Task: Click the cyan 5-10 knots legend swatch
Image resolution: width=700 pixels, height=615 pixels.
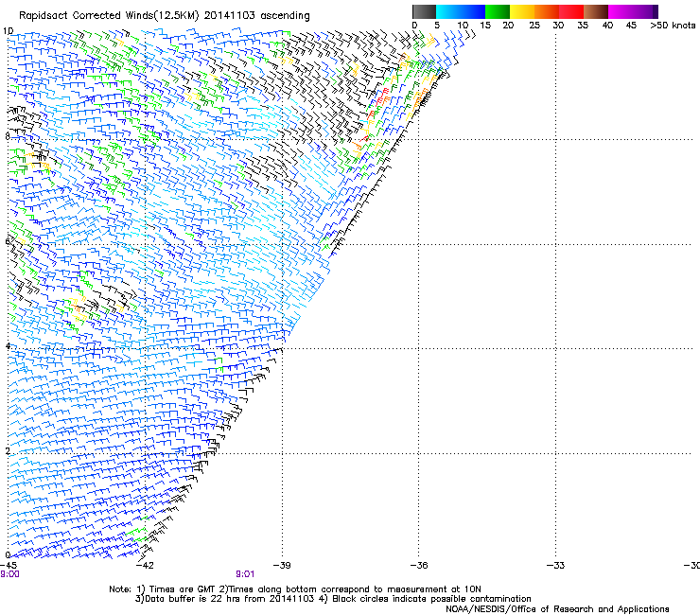Action: tap(448, 11)
